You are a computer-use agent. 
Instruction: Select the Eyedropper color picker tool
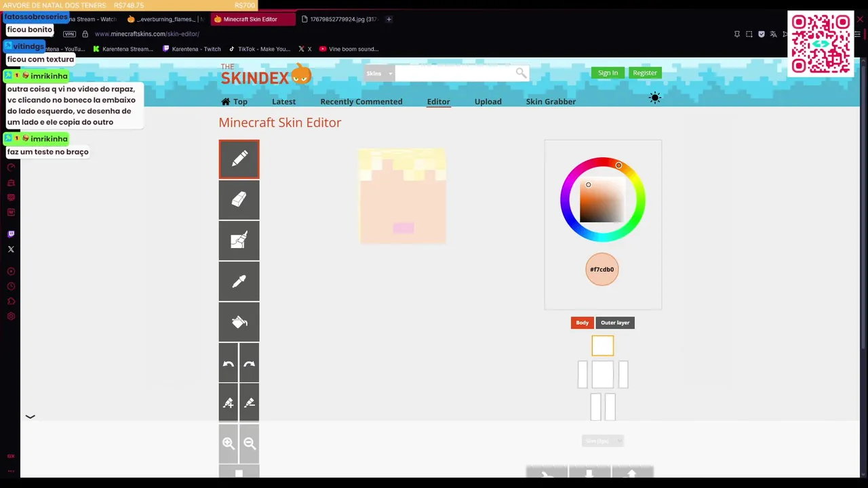click(239, 281)
